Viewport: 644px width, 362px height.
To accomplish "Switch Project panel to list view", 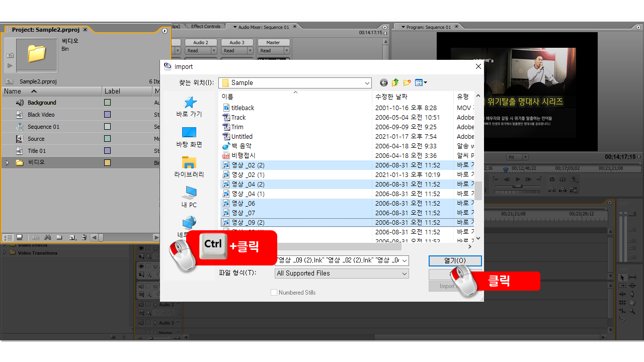I will 8,237.
